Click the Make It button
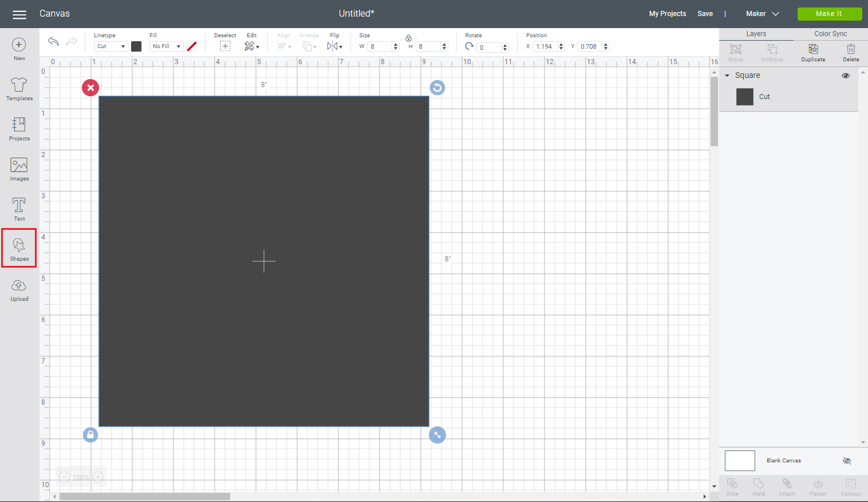Image resolution: width=868 pixels, height=502 pixels. tap(830, 13)
